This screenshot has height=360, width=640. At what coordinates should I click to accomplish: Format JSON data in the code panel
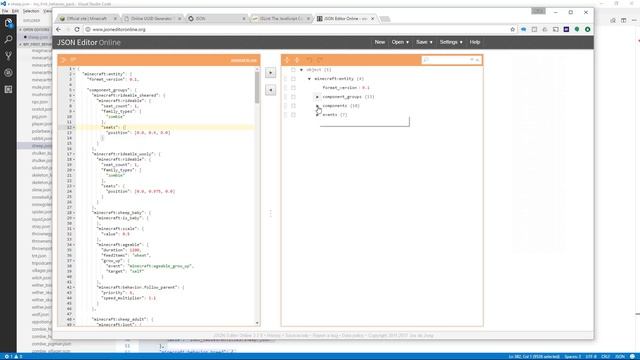coord(63,60)
